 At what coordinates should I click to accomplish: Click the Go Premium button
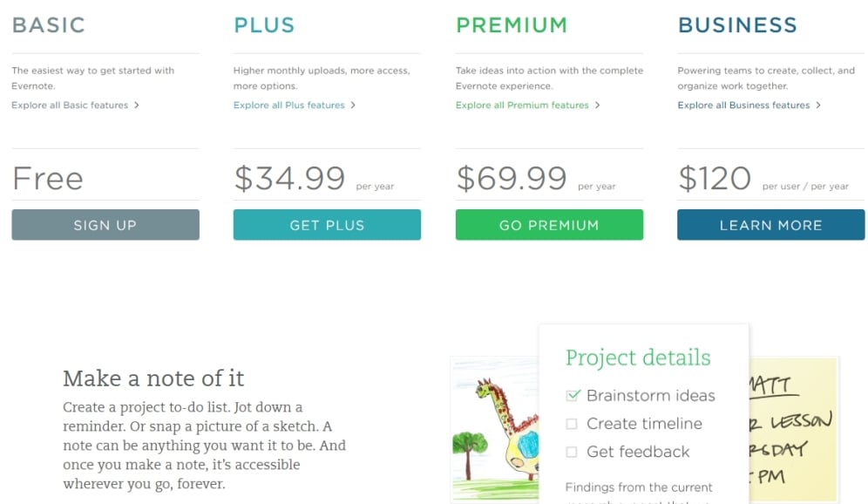(549, 225)
